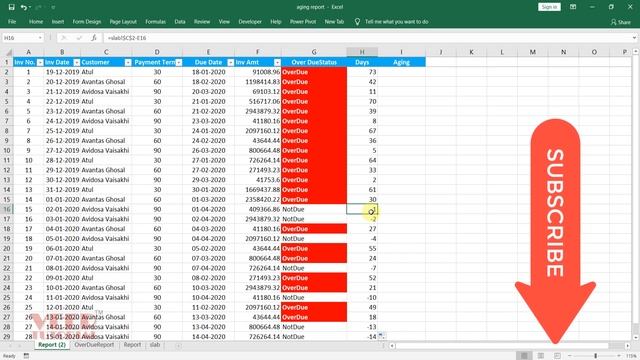
Task: Open the Due Date filter dropdown
Action: (x=231, y=62)
